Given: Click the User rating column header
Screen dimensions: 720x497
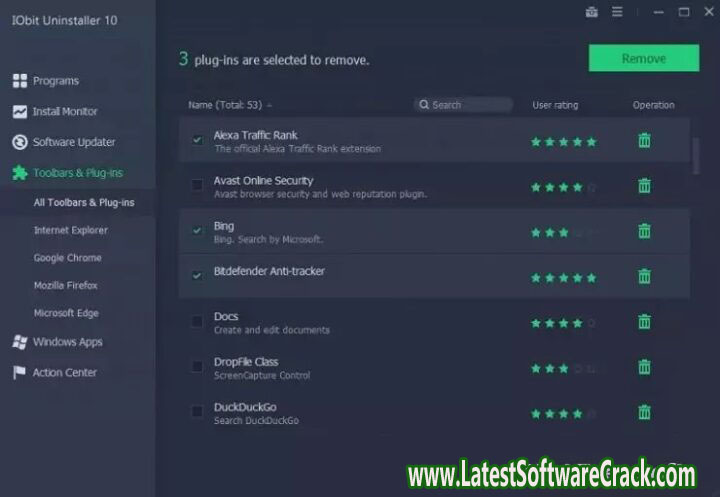Looking at the screenshot, I should 555,105.
